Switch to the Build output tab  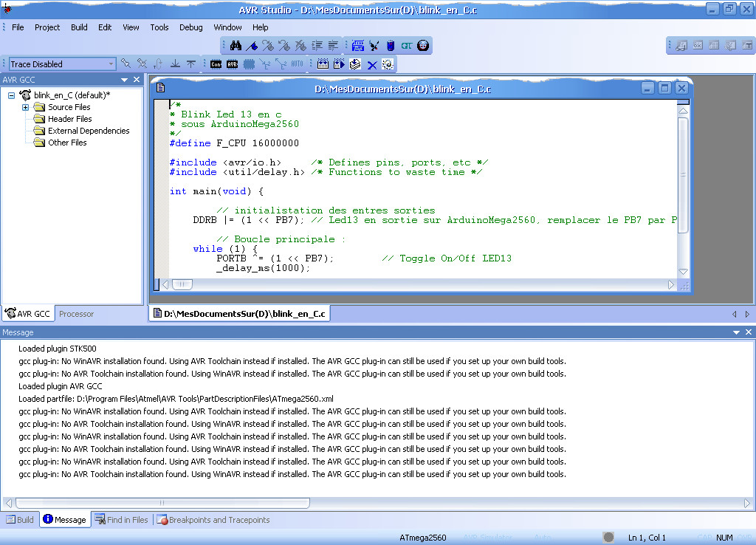[x=20, y=520]
